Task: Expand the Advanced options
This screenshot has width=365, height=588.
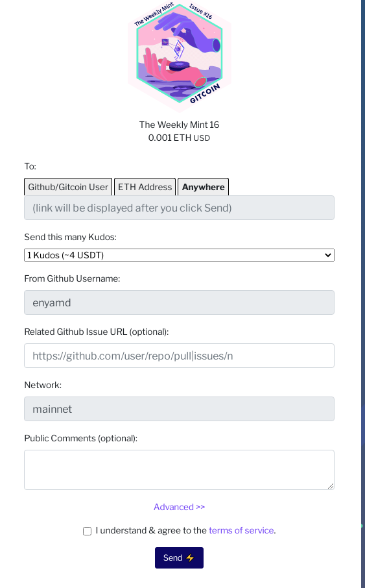Action: point(179,507)
